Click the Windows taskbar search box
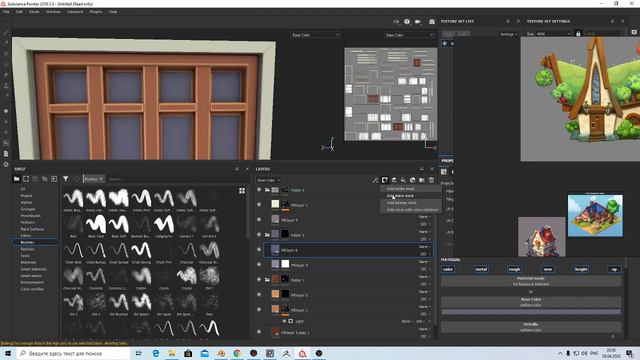Image resolution: width=640 pixels, height=360 pixels. 73,353
